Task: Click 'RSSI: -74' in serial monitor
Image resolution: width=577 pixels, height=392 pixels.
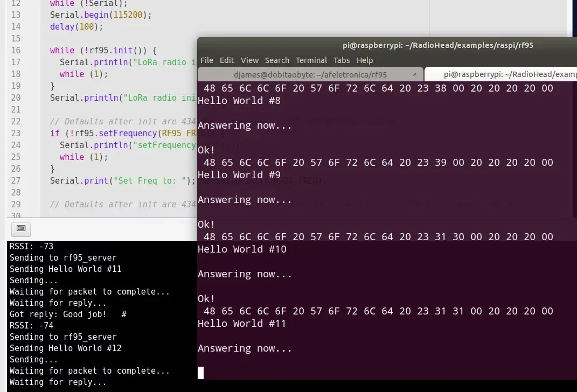Action: [31, 325]
